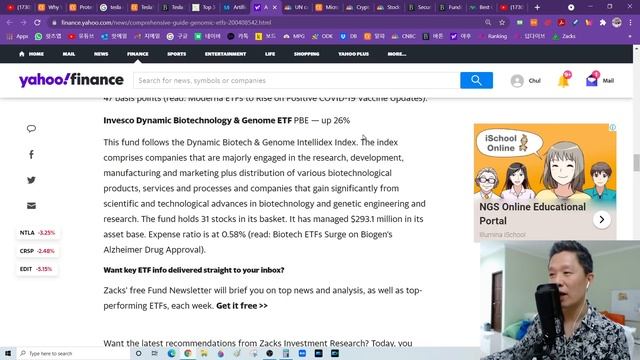Close the active browser tab

pyautogui.click(x=275, y=7)
